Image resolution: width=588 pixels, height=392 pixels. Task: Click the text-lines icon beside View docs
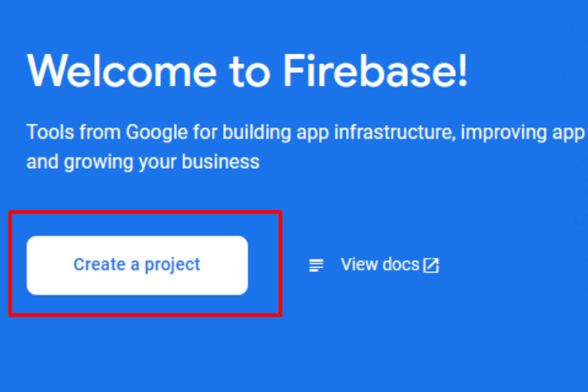click(317, 265)
